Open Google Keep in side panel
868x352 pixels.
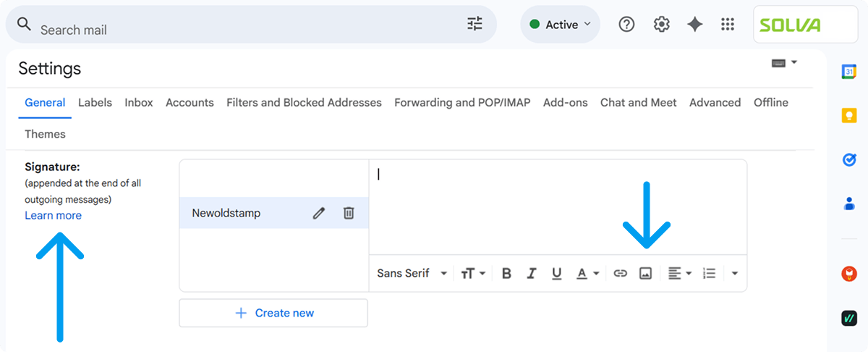pyautogui.click(x=849, y=115)
